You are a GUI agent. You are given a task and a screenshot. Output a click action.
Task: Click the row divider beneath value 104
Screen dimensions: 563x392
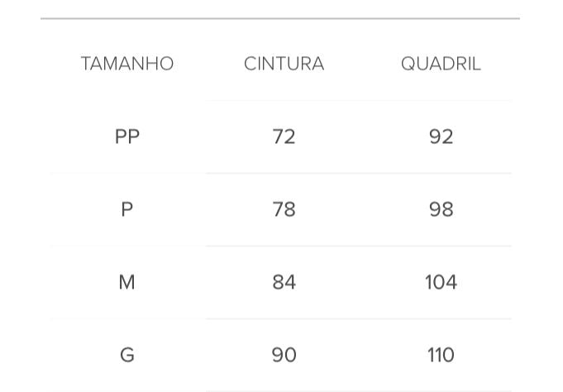point(441,318)
